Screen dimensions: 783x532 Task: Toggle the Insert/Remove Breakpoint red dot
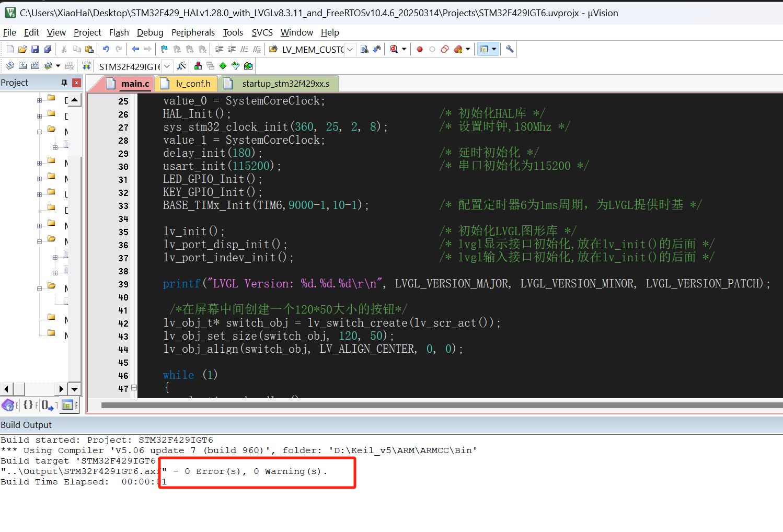pos(420,49)
